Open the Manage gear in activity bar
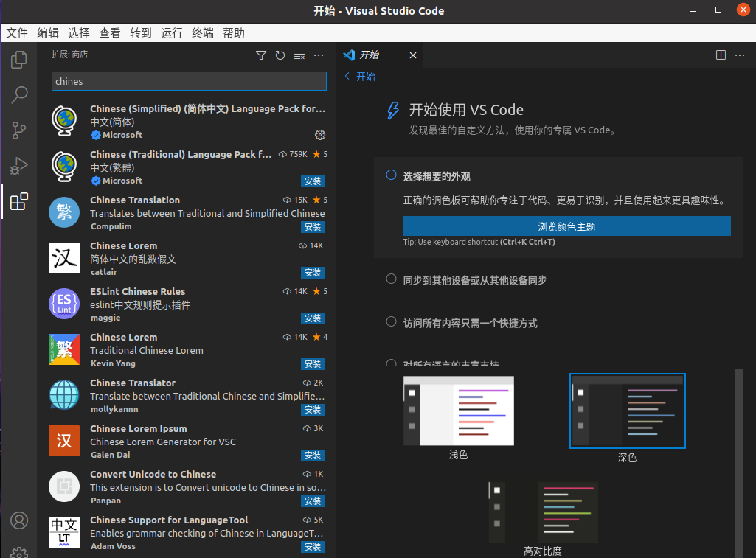 click(x=18, y=553)
